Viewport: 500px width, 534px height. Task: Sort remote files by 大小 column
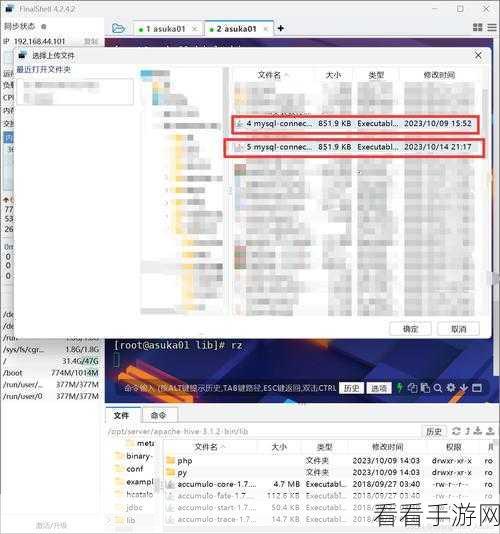click(x=279, y=446)
